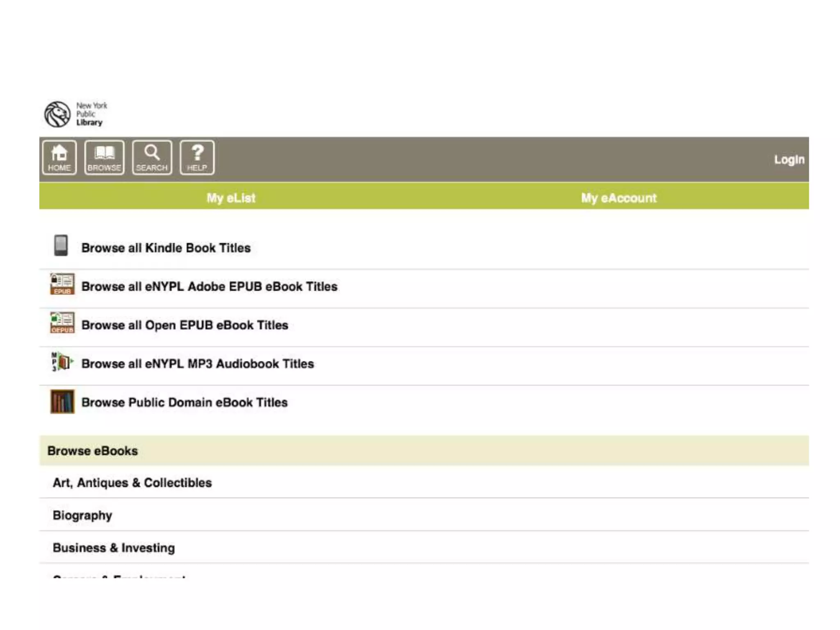The image size is (840, 630).
Task: Open the Browse book icon
Action: pyautogui.click(x=104, y=158)
